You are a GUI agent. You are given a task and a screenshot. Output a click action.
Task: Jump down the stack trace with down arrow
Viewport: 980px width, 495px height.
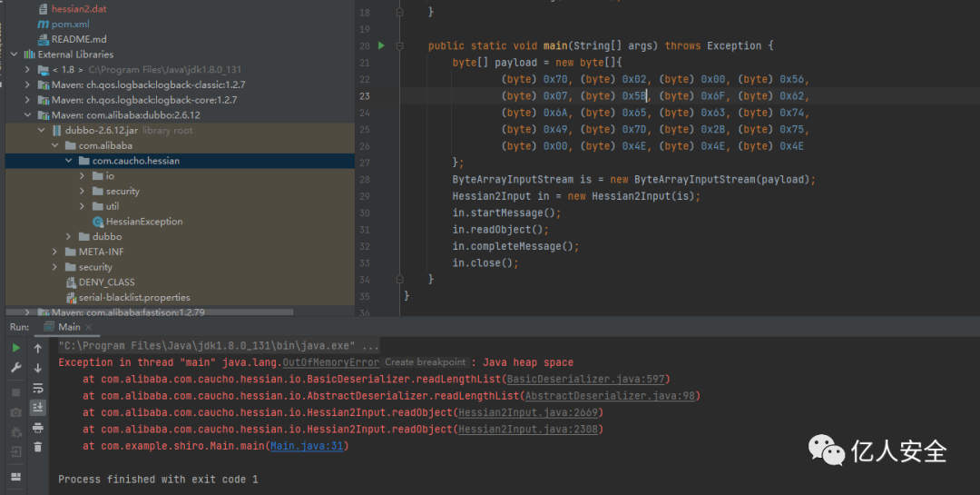click(x=38, y=368)
